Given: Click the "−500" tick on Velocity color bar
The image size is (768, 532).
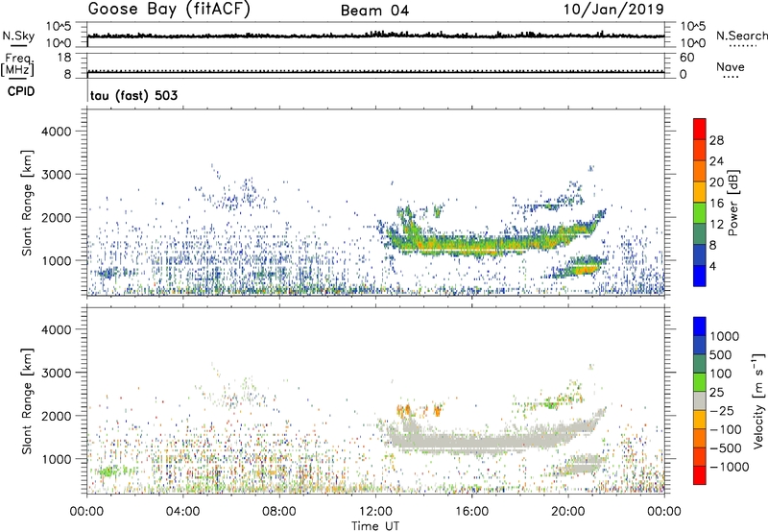Looking at the screenshot, I should coord(725,447).
